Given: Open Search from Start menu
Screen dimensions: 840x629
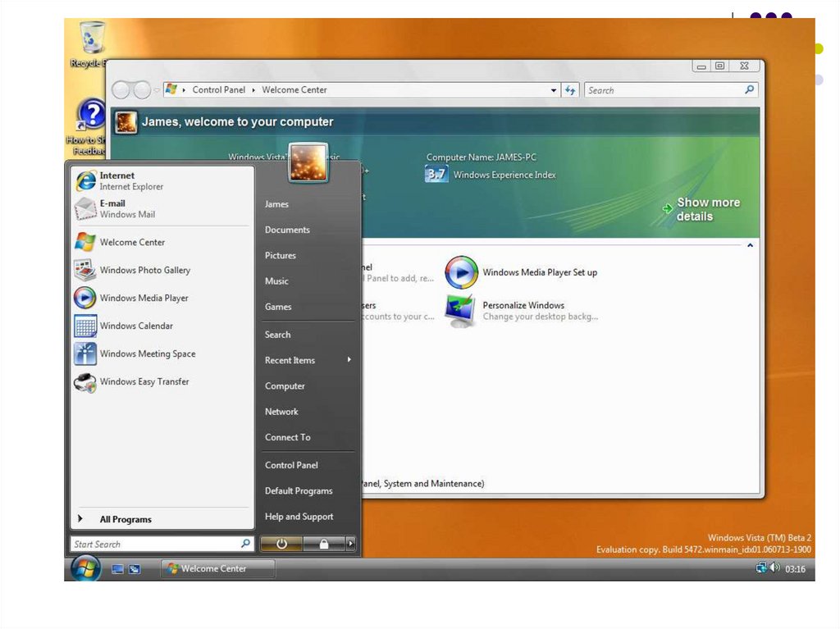Looking at the screenshot, I should point(277,335).
